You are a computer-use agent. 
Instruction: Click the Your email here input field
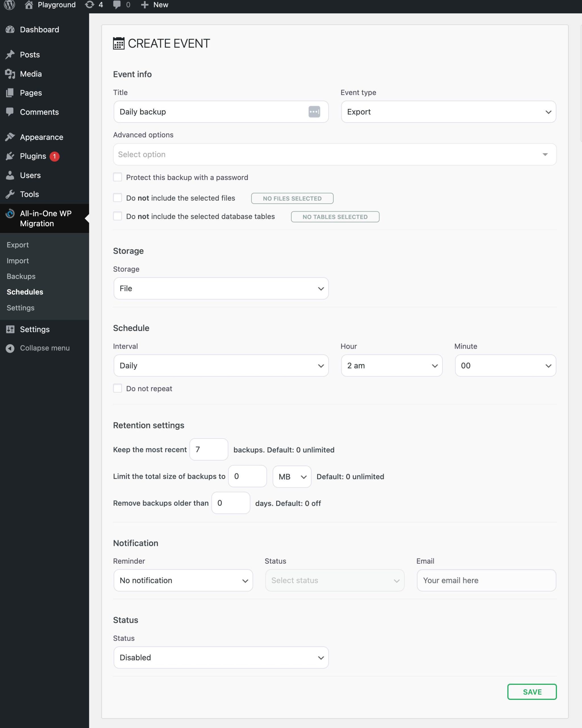pos(486,580)
